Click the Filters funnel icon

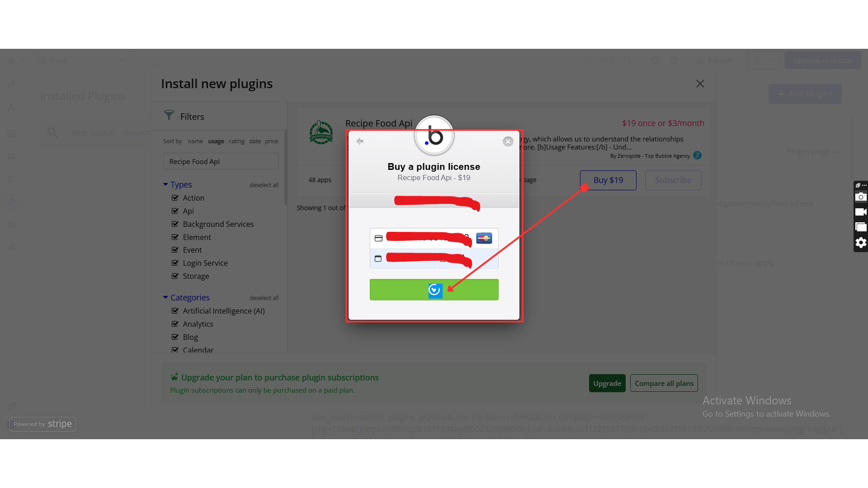169,116
